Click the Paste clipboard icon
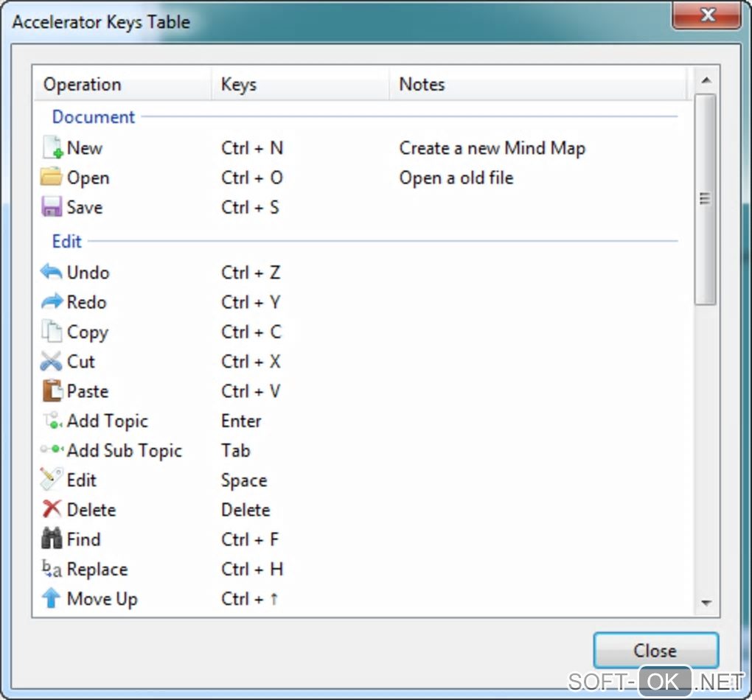Image resolution: width=752 pixels, height=700 pixels. coord(52,391)
